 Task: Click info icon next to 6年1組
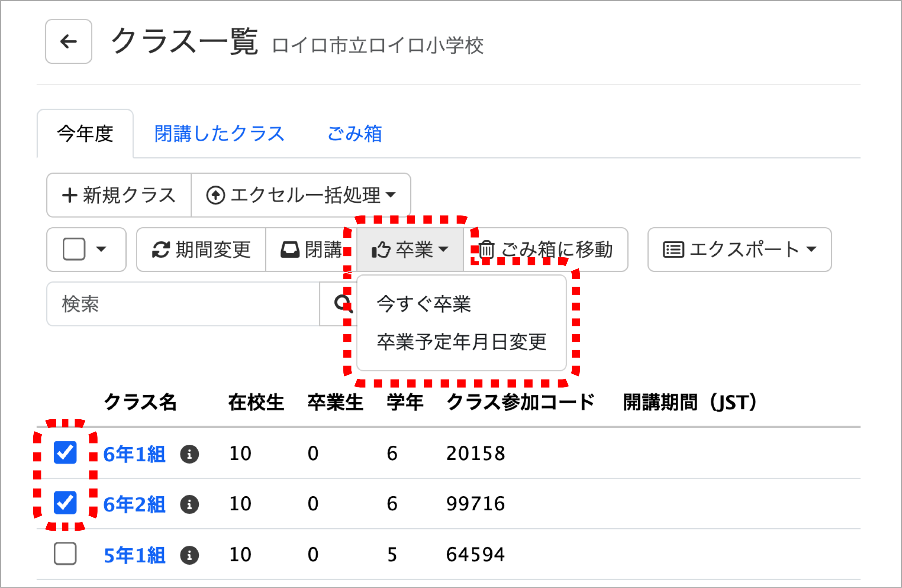(x=189, y=454)
